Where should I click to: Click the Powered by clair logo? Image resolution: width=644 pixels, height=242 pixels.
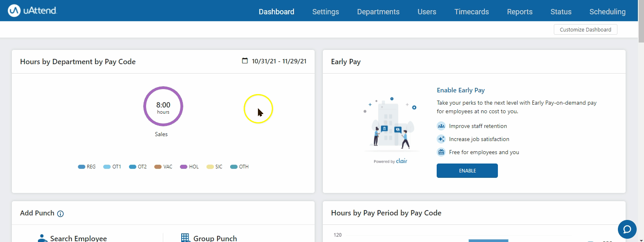pos(391,161)
